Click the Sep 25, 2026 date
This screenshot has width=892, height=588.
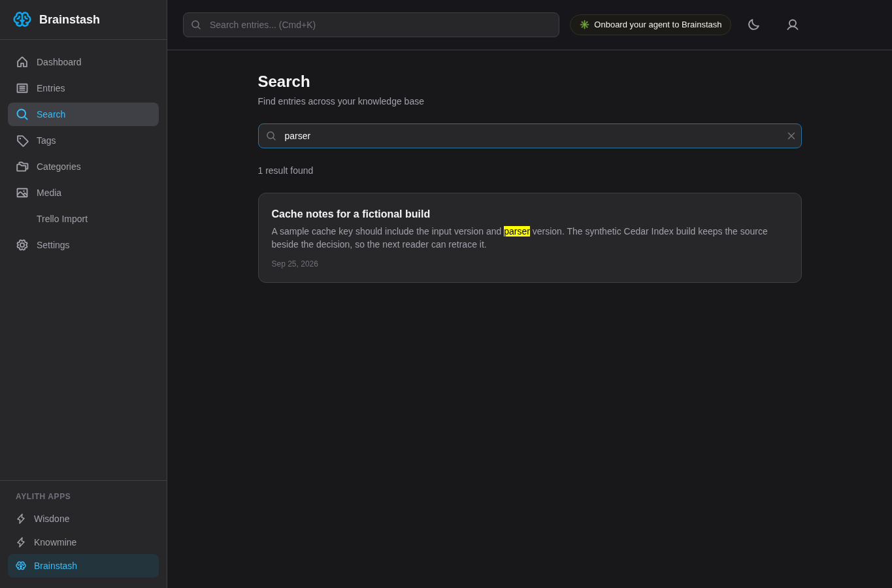coord(295,264)
